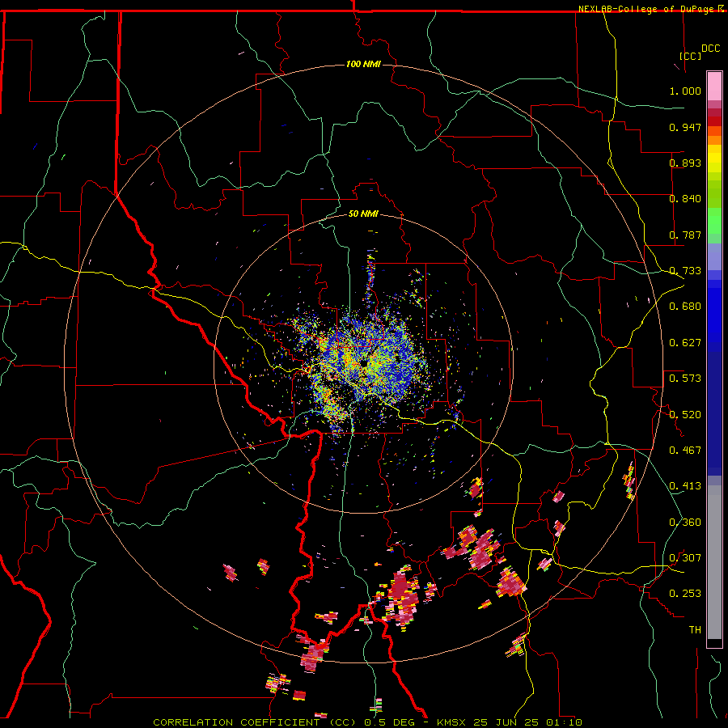Viewport: 728px width, 728px height.
Task: Click the 0.307 legend value
Action: pyautogui.click(x=685, y=558)
